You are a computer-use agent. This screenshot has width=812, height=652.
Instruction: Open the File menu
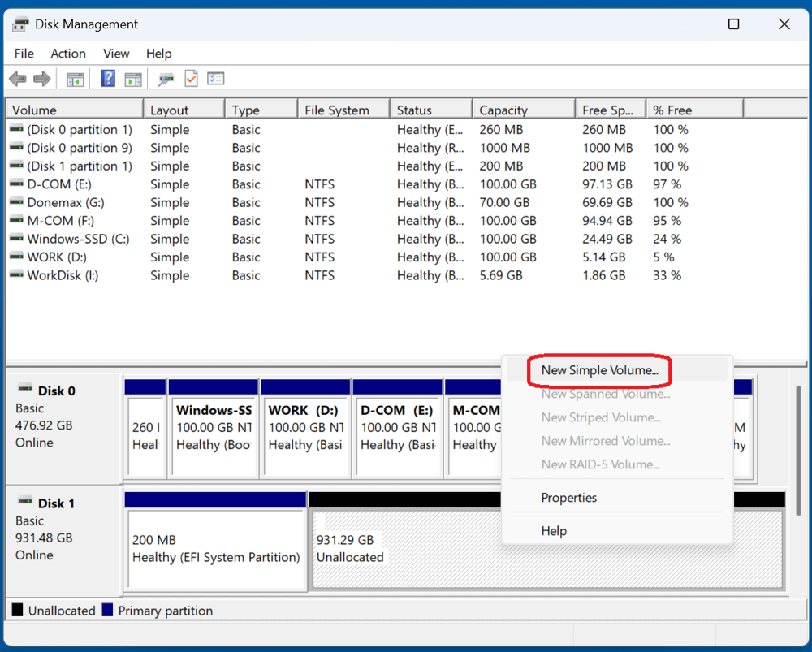pyautogui.click(x=24, y=54)
